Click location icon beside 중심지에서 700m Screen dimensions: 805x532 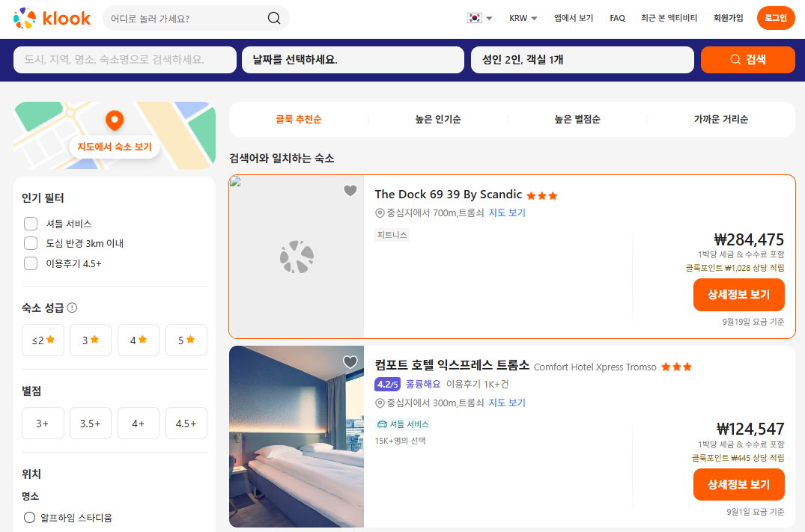[380, 213]
